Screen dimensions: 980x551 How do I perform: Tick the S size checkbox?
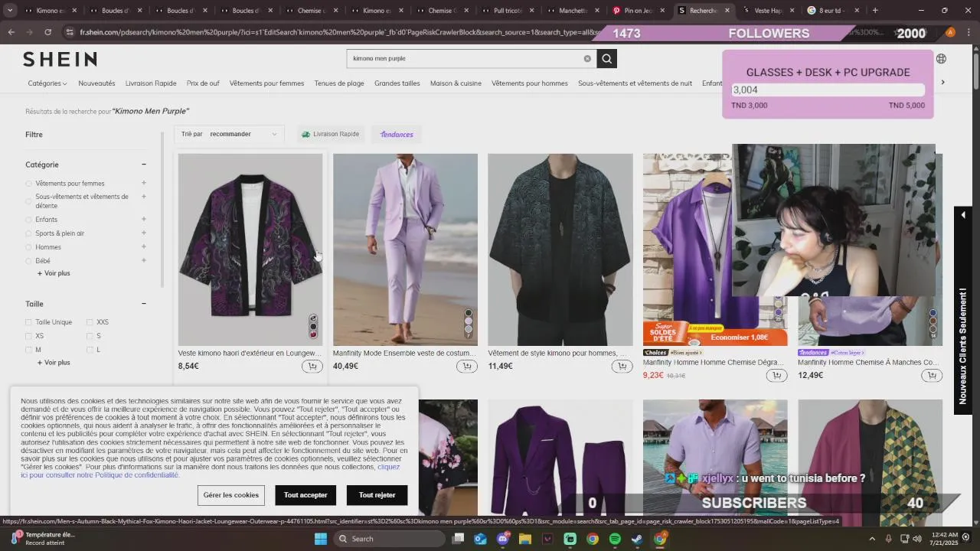(x=90, y=336)
